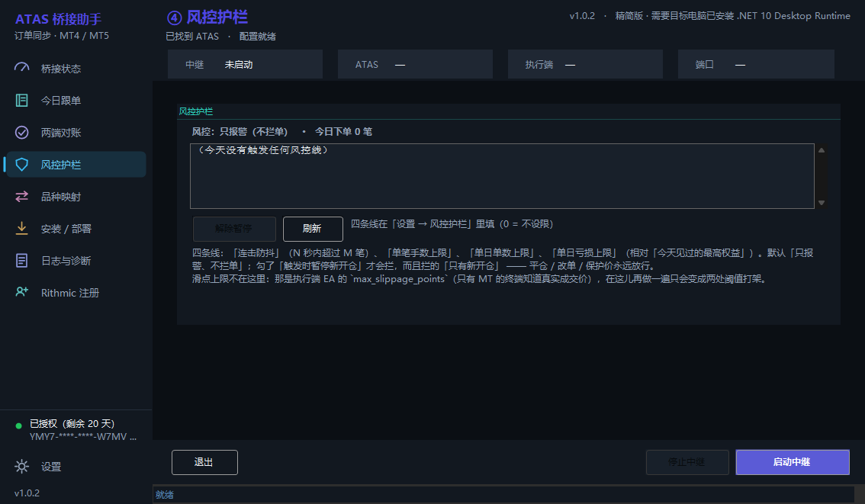The image size is (865, 504).
Task: Click the 中继 未启动 status tile
Action: click(x=245, y=65)
